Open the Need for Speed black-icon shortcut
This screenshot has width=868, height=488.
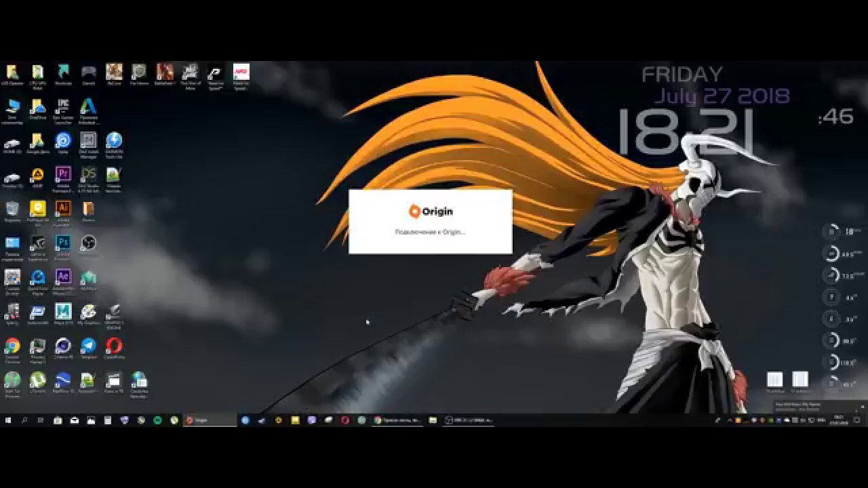(215, 75)
